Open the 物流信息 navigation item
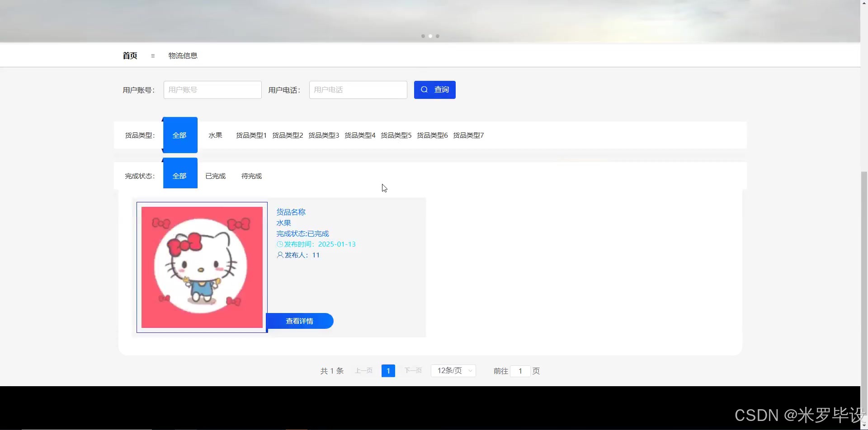868x430 pixels. (x=183, y=56)
